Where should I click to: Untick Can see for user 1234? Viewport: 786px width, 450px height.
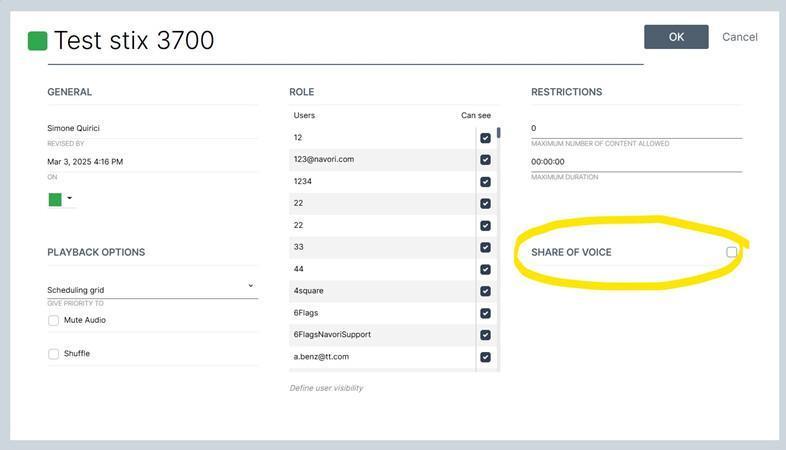point(485,182)
